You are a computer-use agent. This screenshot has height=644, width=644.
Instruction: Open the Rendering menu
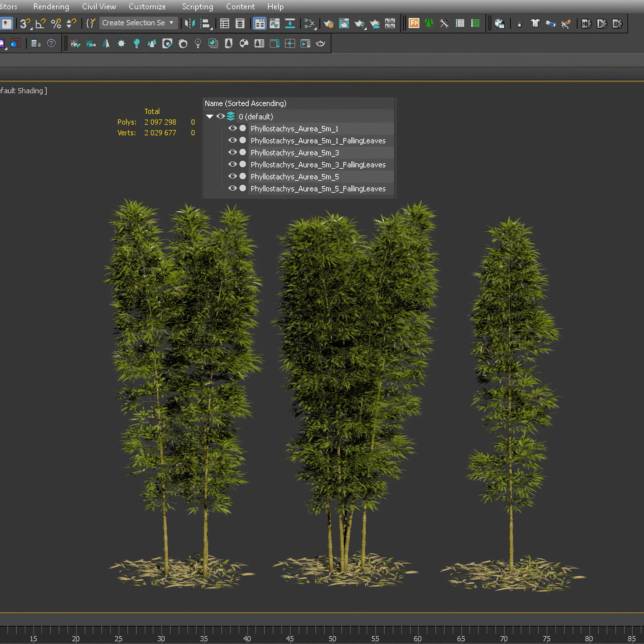(51, 6)
